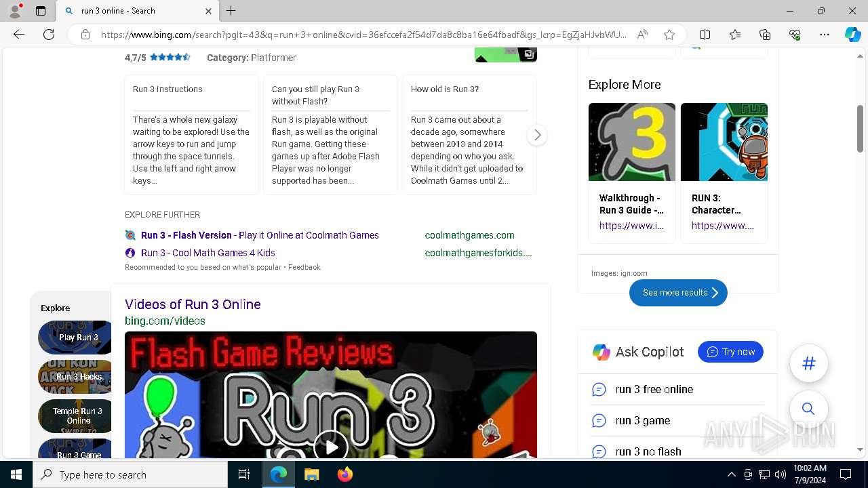The width and height of the screenshot is (868, 488).
Task: Show hidden system tray icons
Action: point(731,474)
